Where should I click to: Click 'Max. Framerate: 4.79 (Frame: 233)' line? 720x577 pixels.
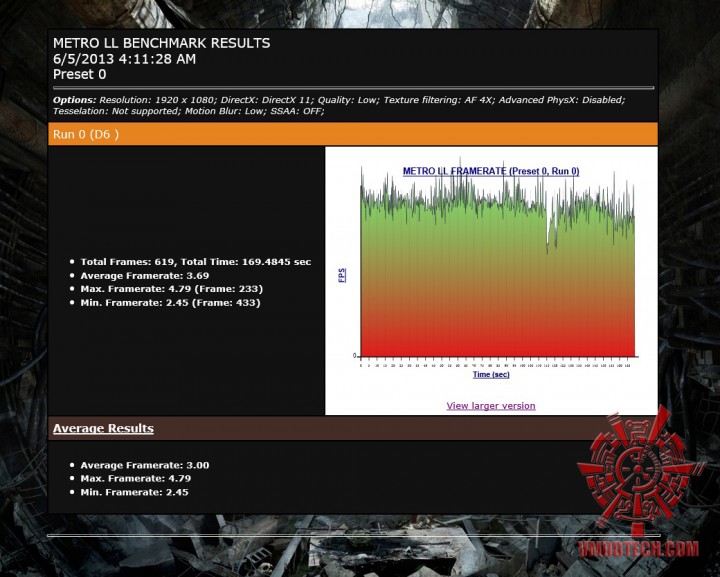pos(172,289)
